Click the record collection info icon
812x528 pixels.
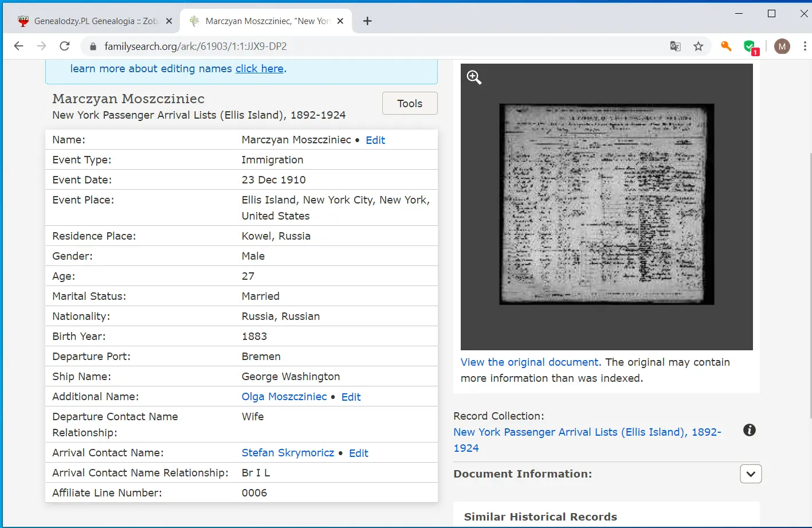tap(749, 430)
